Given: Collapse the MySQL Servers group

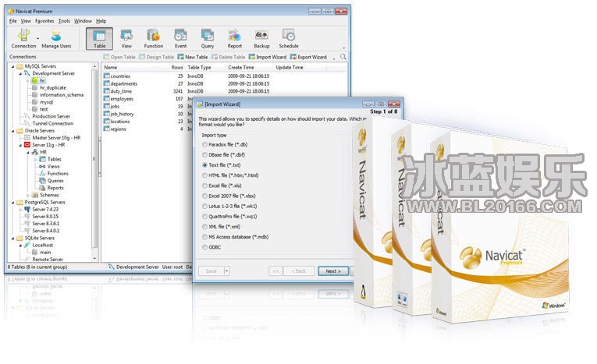Looking at the screenshot, I should tap(13, 66).
